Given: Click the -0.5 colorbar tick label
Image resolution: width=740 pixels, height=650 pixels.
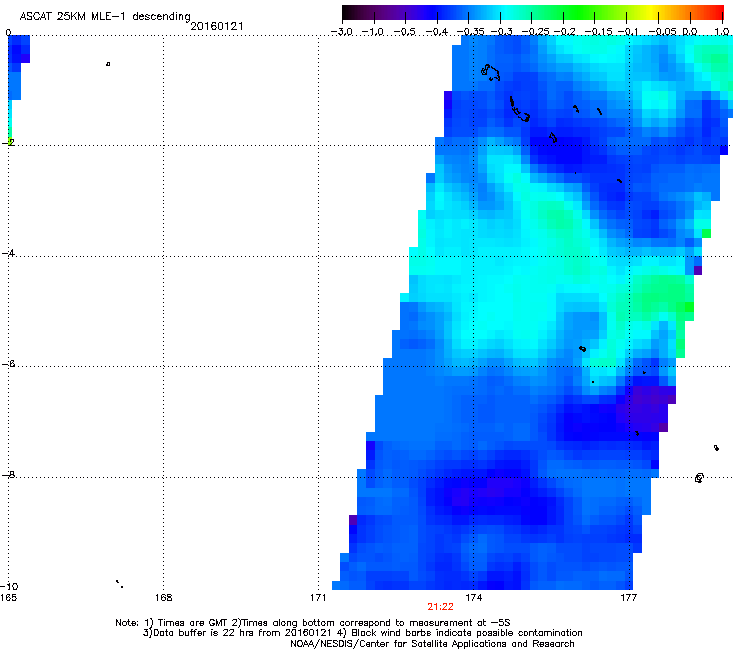Looking at the screenshot, I should click(404, 32).
